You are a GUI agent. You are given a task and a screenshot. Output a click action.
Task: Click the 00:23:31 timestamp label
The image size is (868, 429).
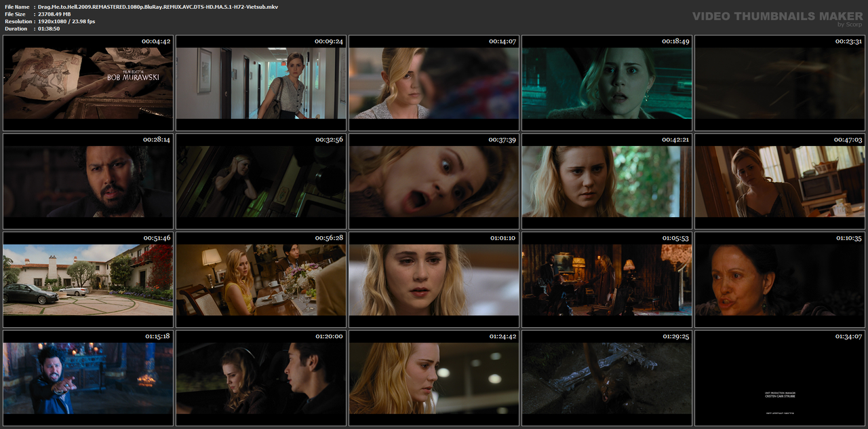point(848,41)
